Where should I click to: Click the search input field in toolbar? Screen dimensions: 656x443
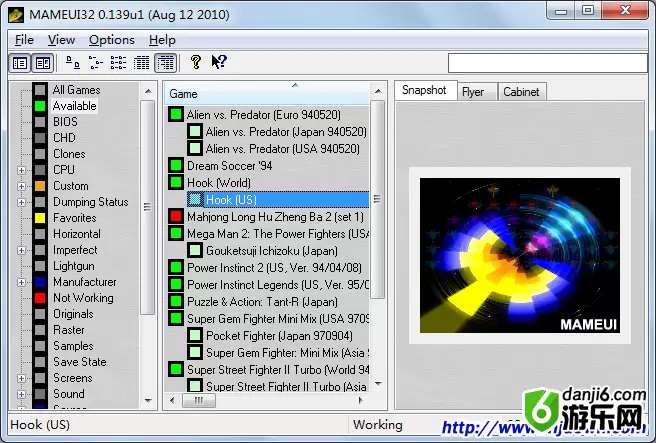point(548,63)
